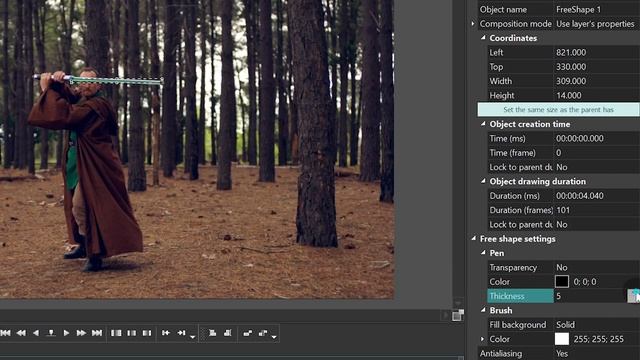This screenshot has height=360, width=640.
Task: Jump to the end of the scene
Action: coord(97,333)
